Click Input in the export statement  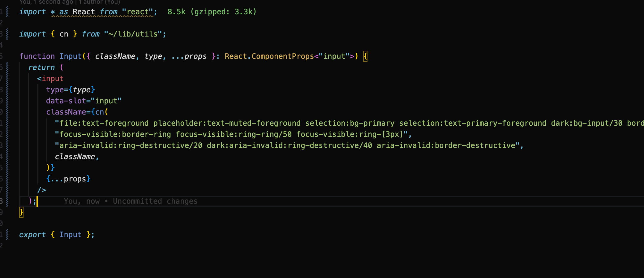pos(70,235)
